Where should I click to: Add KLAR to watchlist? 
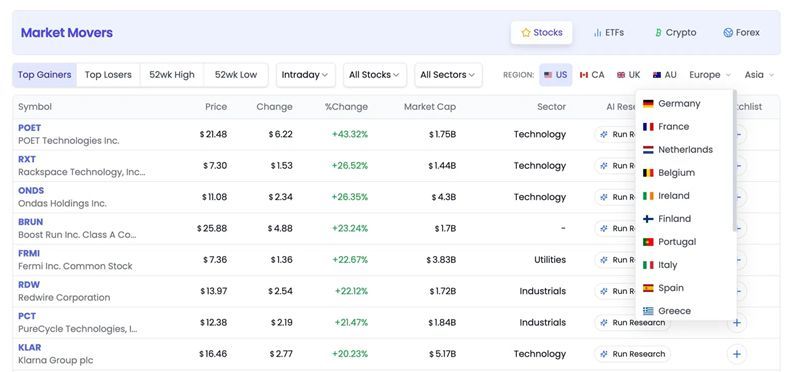tap(736, 354)
